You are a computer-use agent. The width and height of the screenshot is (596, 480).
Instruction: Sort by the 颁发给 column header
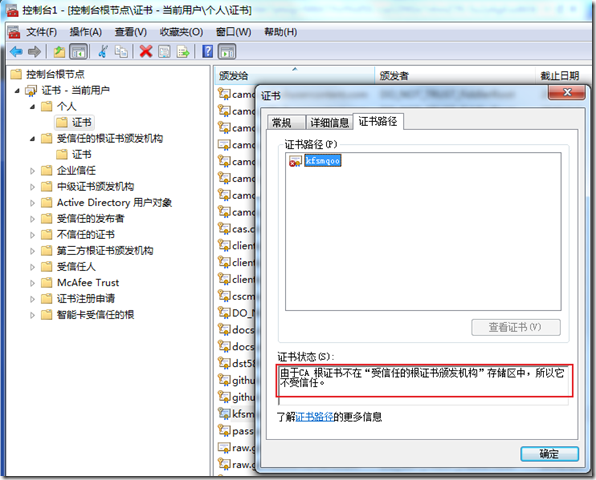pyautogui.click(x=295, y=76)
